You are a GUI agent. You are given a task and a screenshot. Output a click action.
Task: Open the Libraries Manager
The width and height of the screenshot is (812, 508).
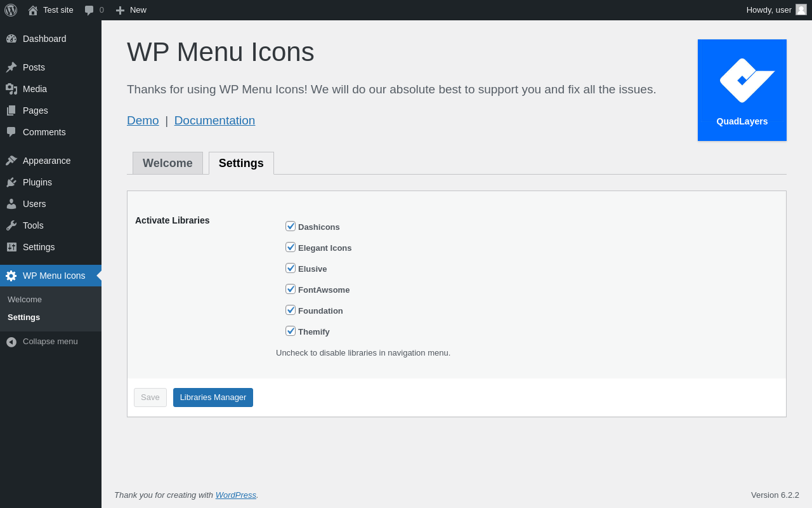tap(213, 398)
